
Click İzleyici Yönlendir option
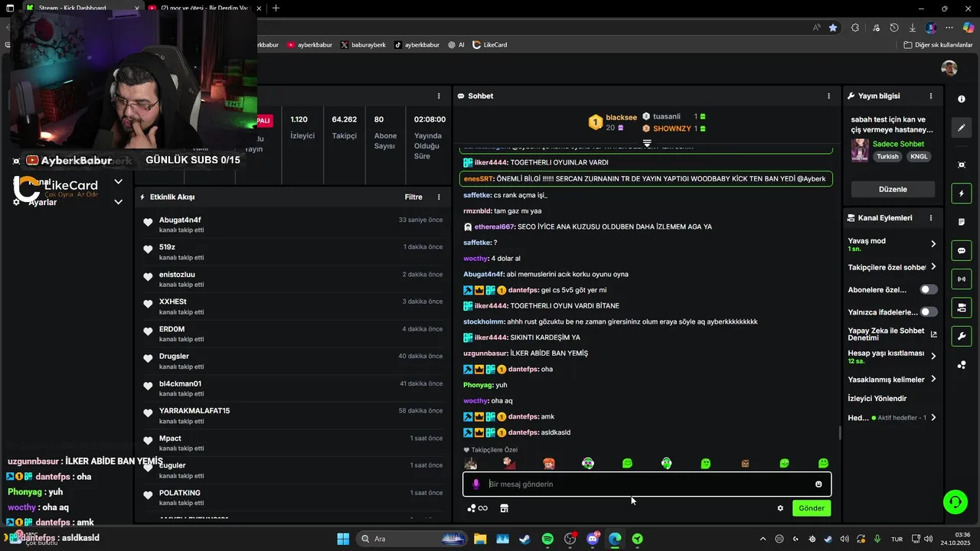tap(877, 399)
